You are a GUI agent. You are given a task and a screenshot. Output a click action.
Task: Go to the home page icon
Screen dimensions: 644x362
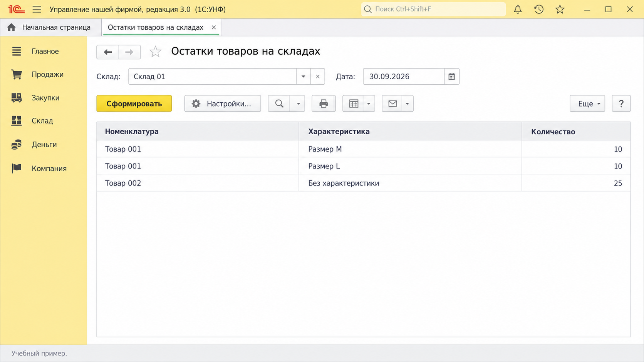(12, 27)
